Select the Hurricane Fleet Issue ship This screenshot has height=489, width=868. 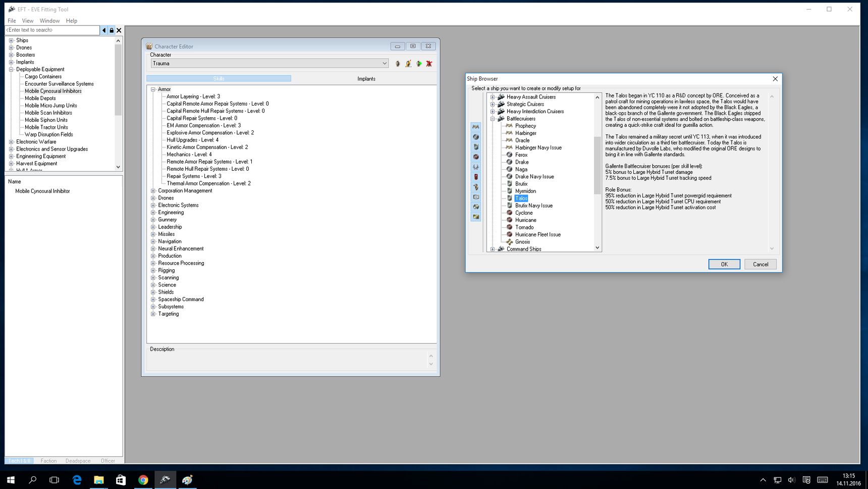coord(537,235)
